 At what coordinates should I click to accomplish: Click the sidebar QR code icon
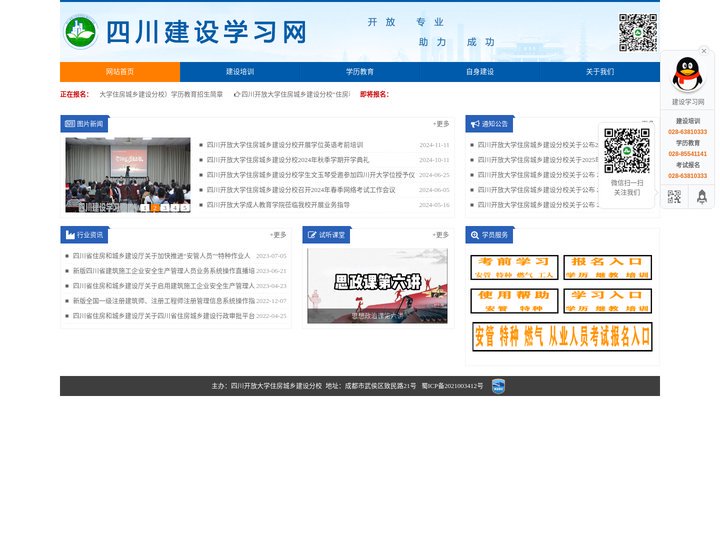coord(674,197)
